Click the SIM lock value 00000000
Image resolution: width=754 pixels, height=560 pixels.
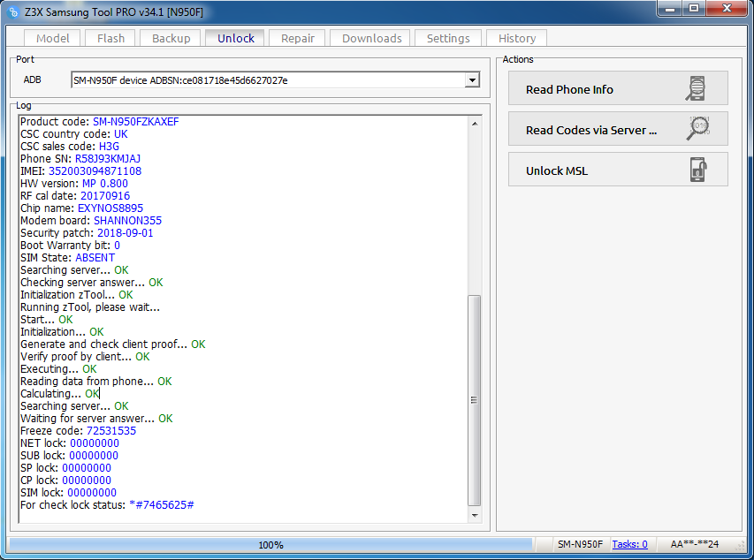(x=92, y=493)
